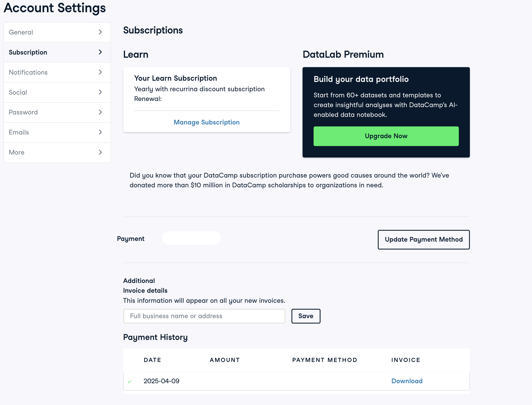Click the chevron next to Emails
The width and height of the screenshot is (532, 405).
coord(100,132)
